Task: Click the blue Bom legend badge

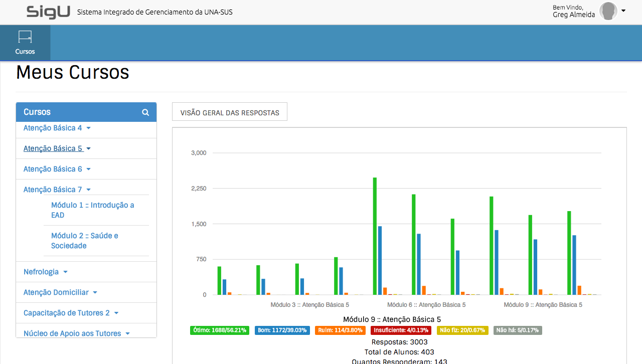Action: click(x=282, y=330)
